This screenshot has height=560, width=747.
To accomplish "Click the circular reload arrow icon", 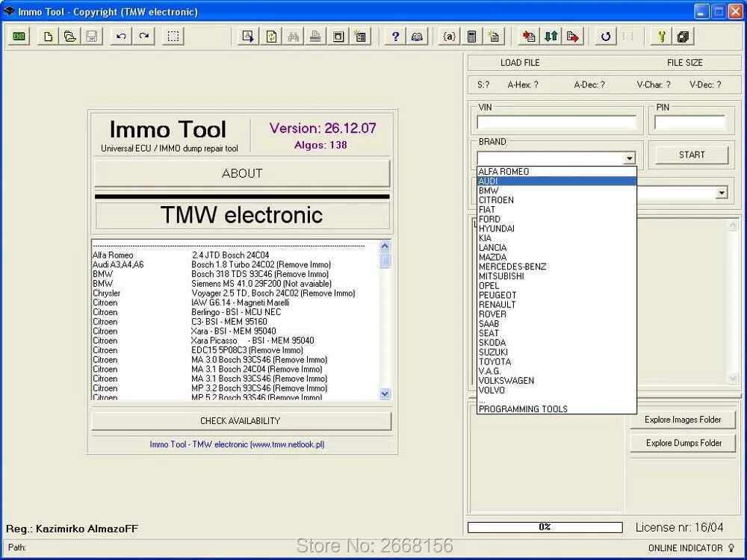I will pyautogui.click(x=606, y=36).
